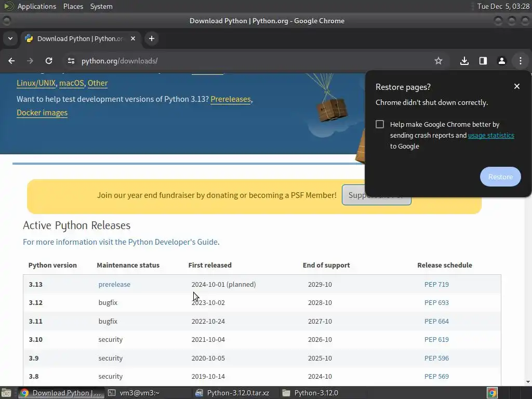Switch to Download Python taskbar window

(x=61, y=393)
